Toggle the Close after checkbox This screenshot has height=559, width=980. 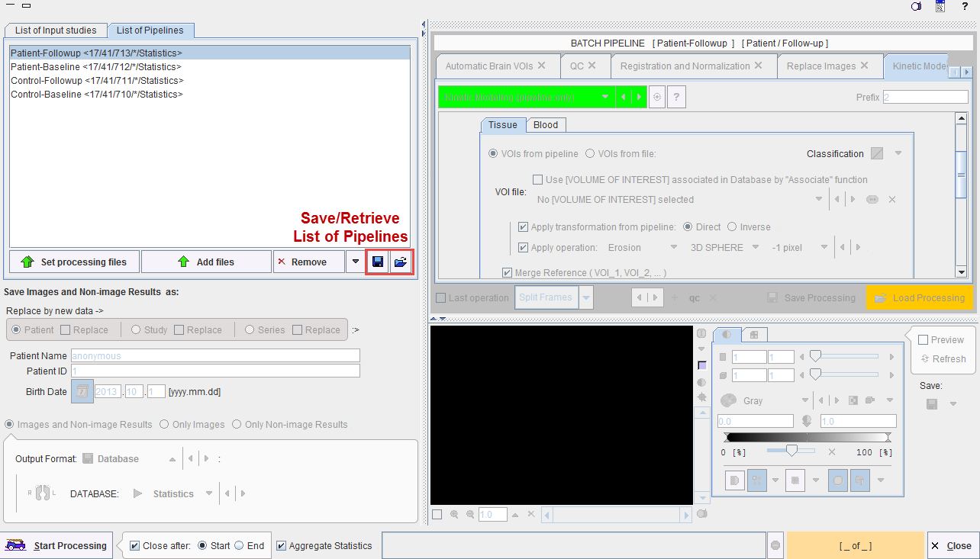(x=135, y=546)
